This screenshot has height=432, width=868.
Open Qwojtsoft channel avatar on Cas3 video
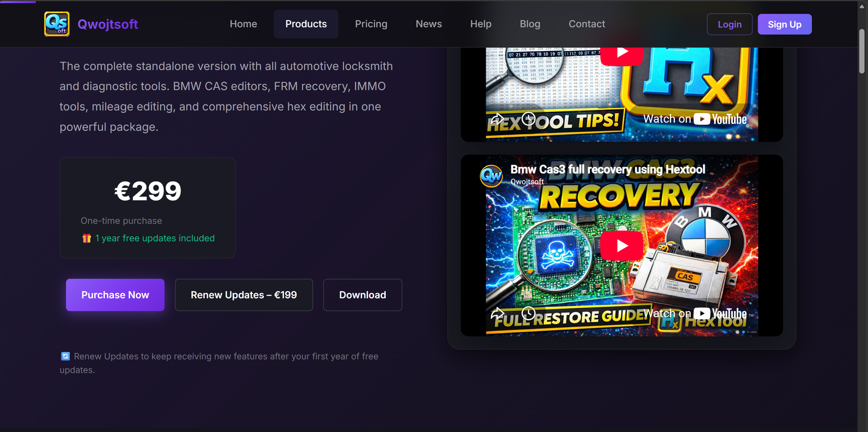(492, 176)
